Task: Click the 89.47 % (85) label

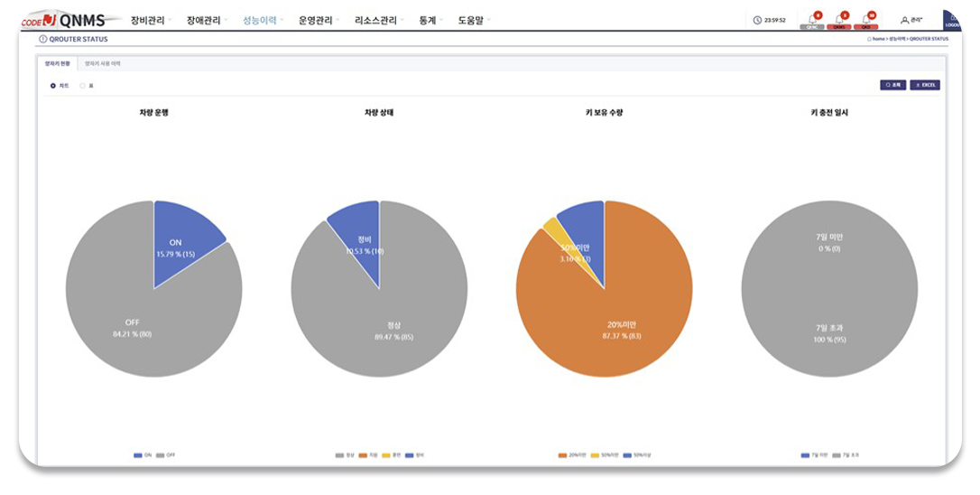Action: point(393,337)
